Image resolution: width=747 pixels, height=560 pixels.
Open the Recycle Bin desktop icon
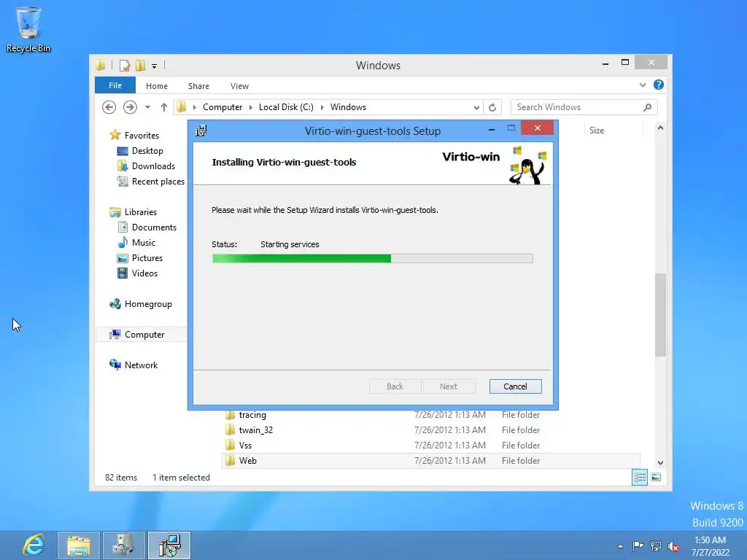click(28, 30)
